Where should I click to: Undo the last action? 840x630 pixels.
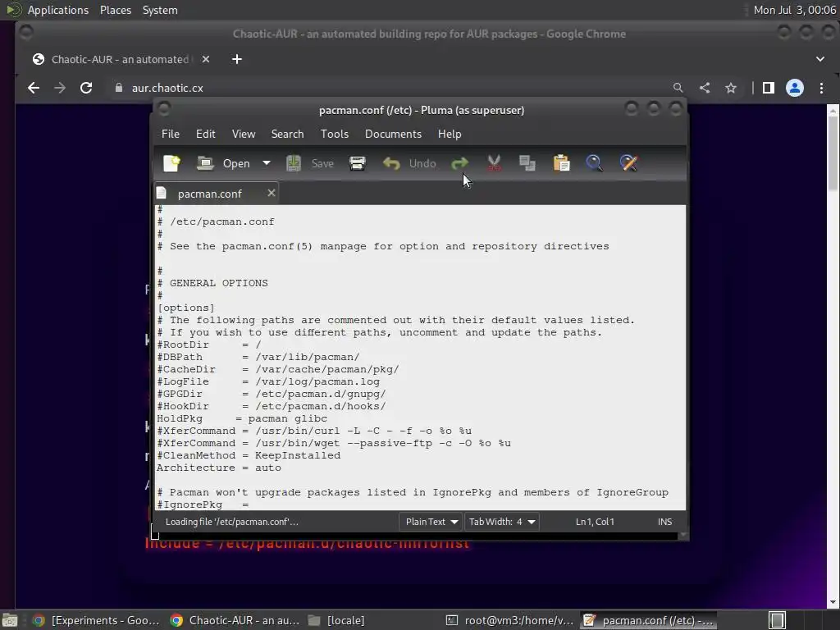tap(410, 163)
